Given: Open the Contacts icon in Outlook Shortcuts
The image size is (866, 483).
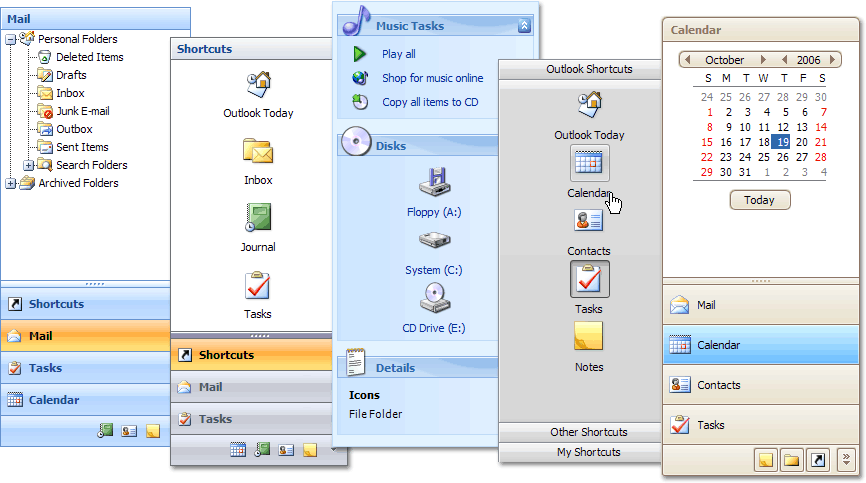Looking at the screenshot, I should [589, 221].
